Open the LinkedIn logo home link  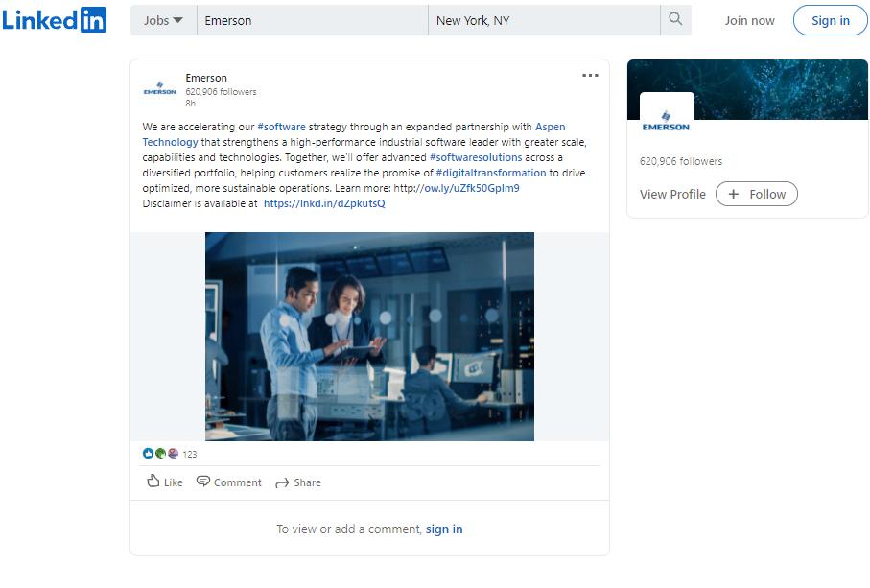tap(55, 20)
